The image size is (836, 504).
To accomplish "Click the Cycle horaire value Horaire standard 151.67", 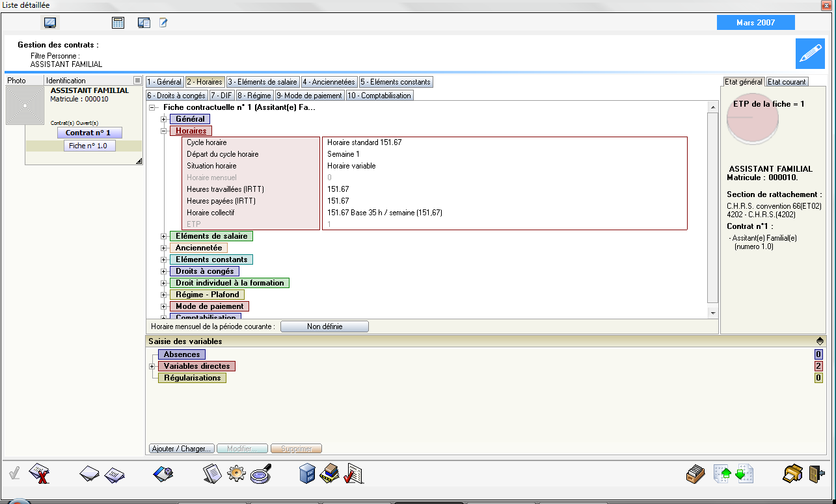I will click(364, 142).
